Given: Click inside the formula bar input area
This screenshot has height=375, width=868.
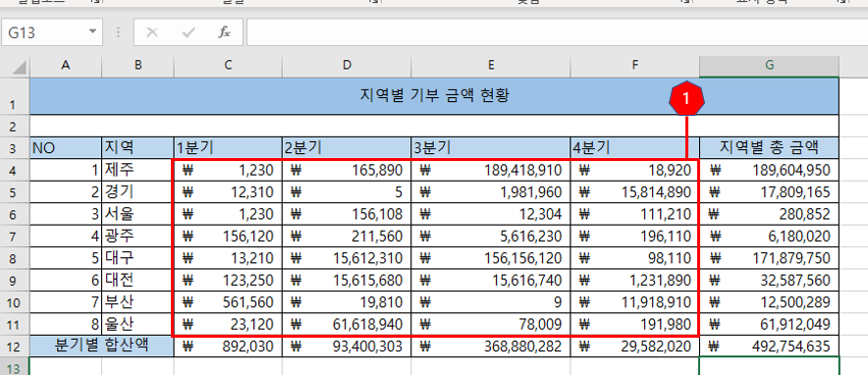Looking at the screenshot, I should click(557, 32).
